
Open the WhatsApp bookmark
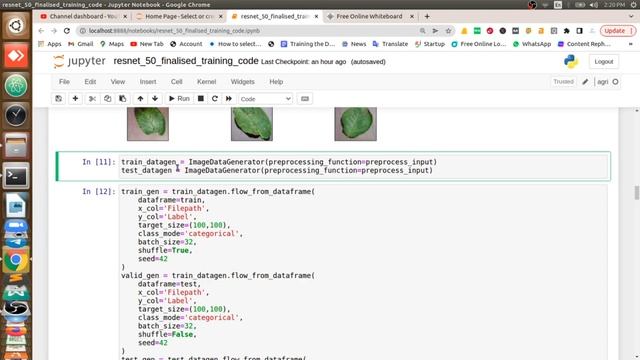click(532, 44)
